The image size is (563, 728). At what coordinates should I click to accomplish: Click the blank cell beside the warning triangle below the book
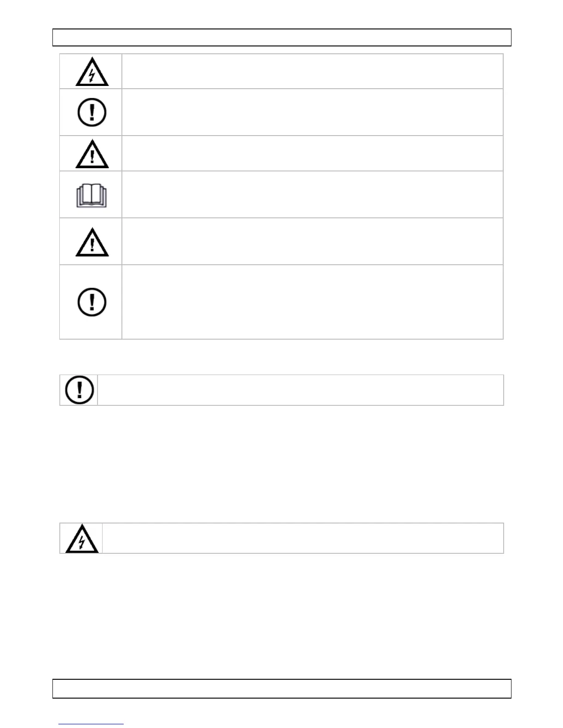pos(312,241)
